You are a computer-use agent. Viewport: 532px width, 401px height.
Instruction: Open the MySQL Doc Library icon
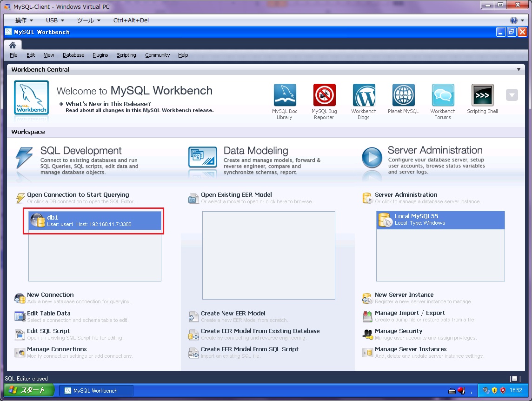(x=285, y=95)
